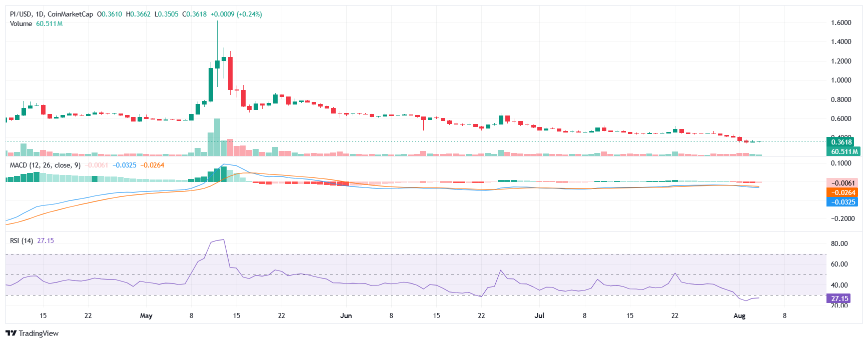Click the Aug label on the time axis

739,315
